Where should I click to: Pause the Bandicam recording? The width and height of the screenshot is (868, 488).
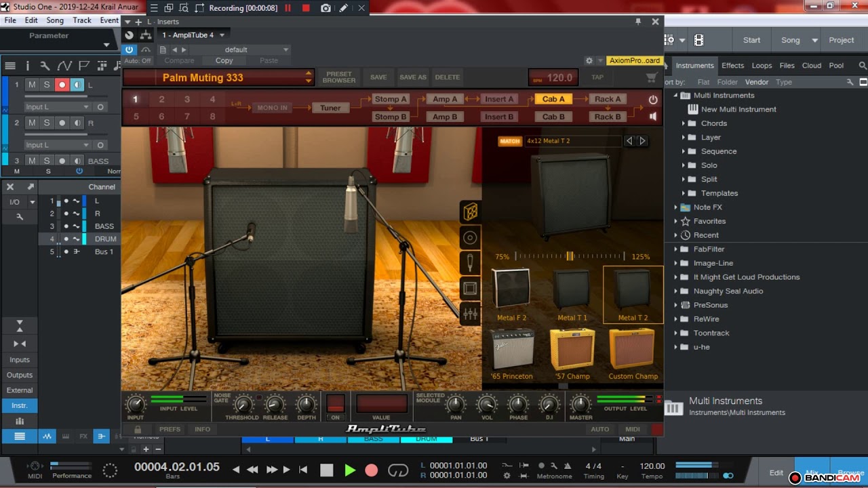(288, 8)
